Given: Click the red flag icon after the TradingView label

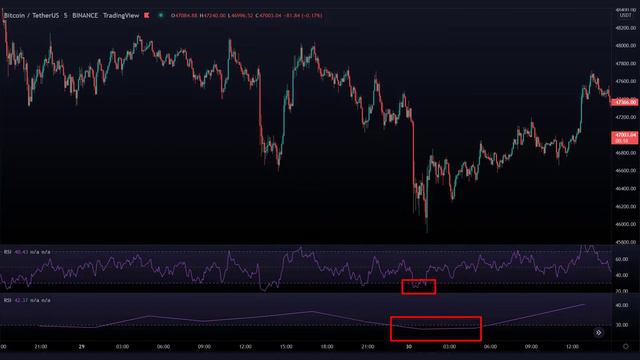Looking at the screenshot, I should pos(147,16).
